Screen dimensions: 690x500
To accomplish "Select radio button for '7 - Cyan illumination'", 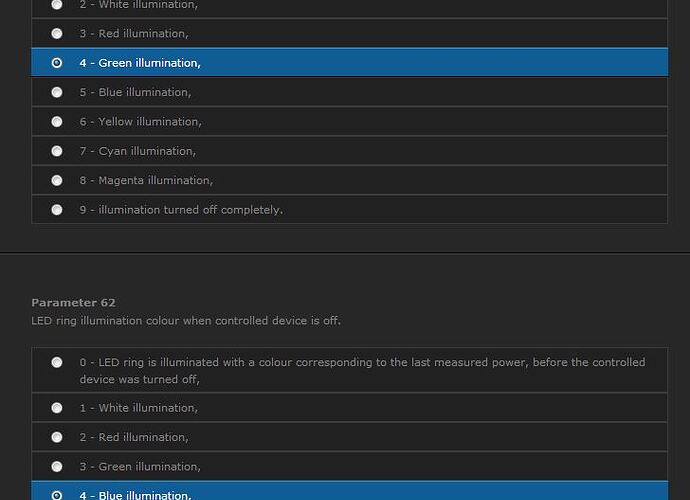I will 57,151.
